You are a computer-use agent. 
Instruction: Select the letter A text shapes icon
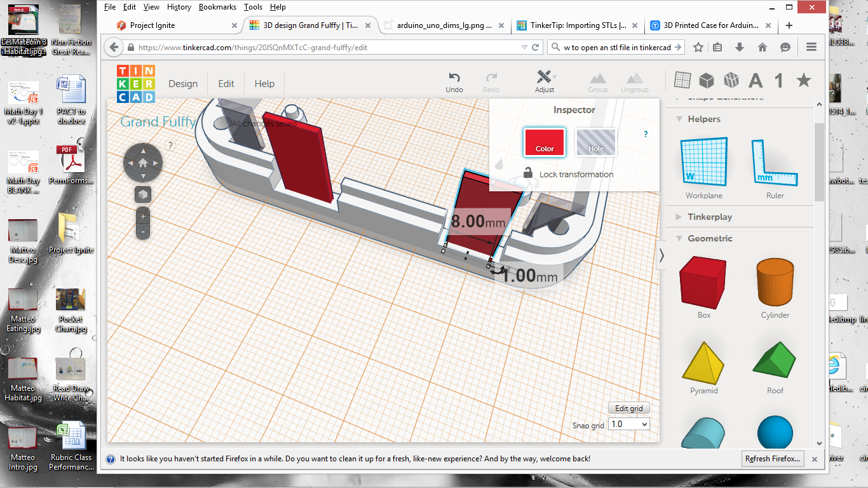tap(756, 81)
